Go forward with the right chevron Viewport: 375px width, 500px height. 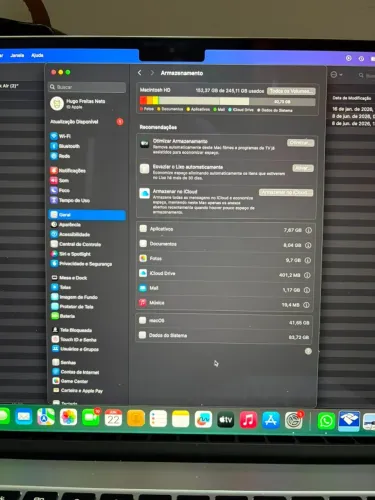[152, 73]
